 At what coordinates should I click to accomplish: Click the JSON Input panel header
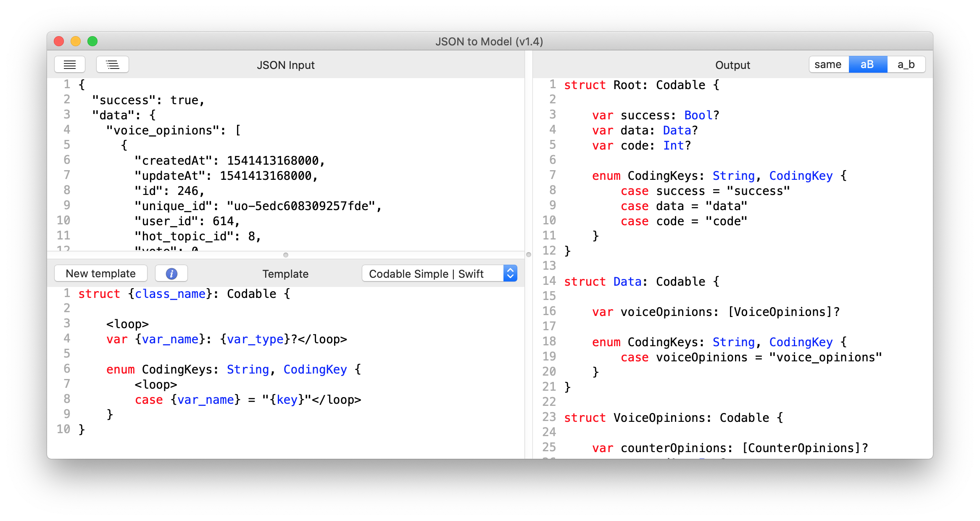click(x=285, y=65)
